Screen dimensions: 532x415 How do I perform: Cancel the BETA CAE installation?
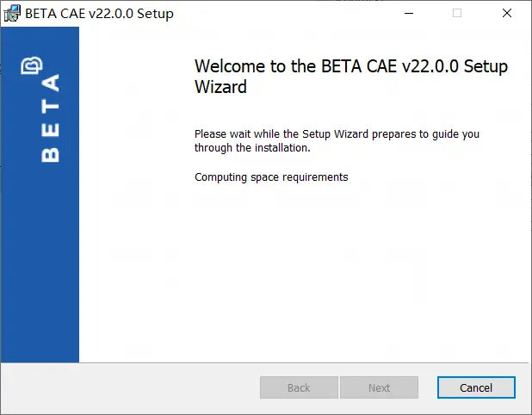click(476, 387)
